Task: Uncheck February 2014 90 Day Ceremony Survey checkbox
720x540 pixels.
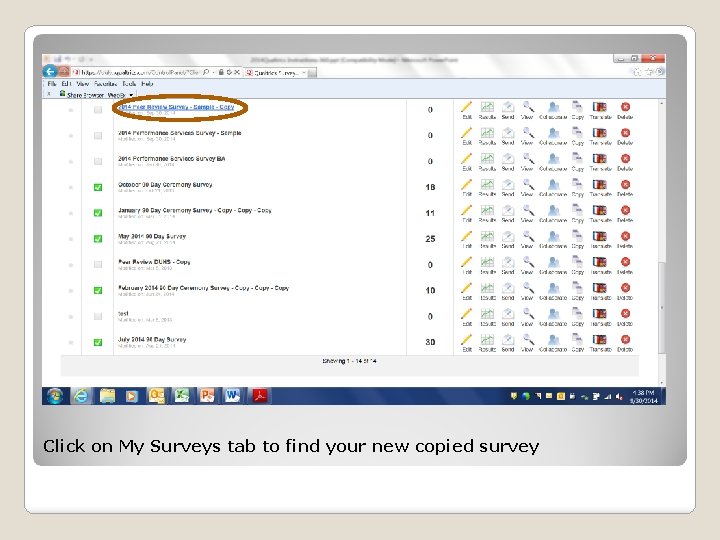Action: pos(98,290)
